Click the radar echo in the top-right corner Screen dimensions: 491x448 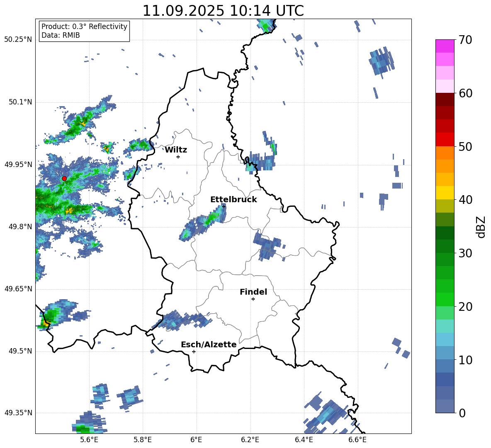382,61
